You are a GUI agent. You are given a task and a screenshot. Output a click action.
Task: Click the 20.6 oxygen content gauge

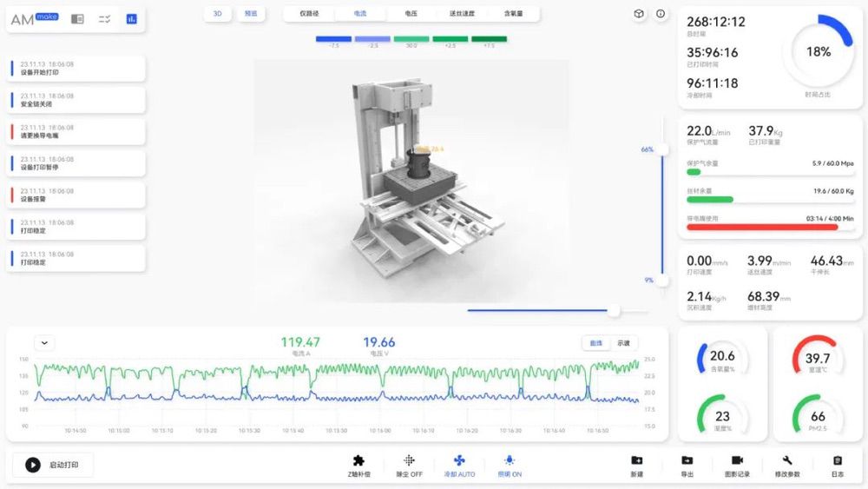(x=722, y=357)
